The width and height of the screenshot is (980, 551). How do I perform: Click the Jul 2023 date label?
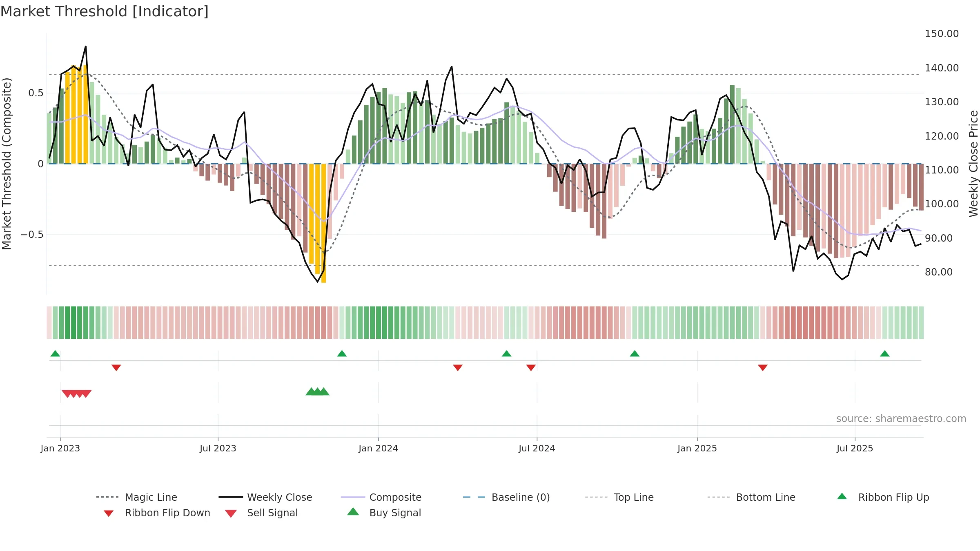tap(218, 449)
